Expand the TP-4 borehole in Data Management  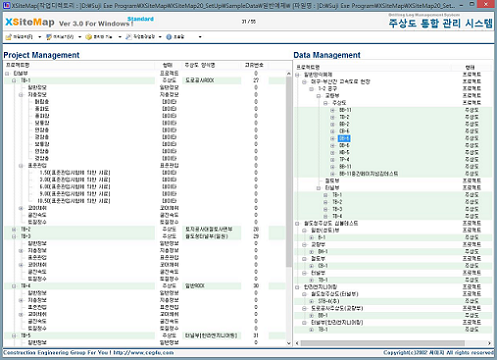point(333,160)
